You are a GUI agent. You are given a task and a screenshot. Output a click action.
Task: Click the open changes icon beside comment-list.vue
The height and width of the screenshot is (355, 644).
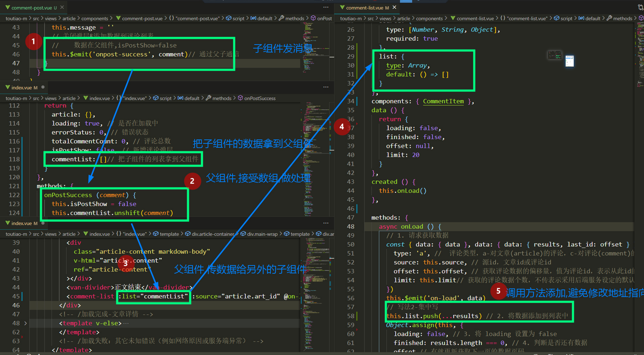641,7
